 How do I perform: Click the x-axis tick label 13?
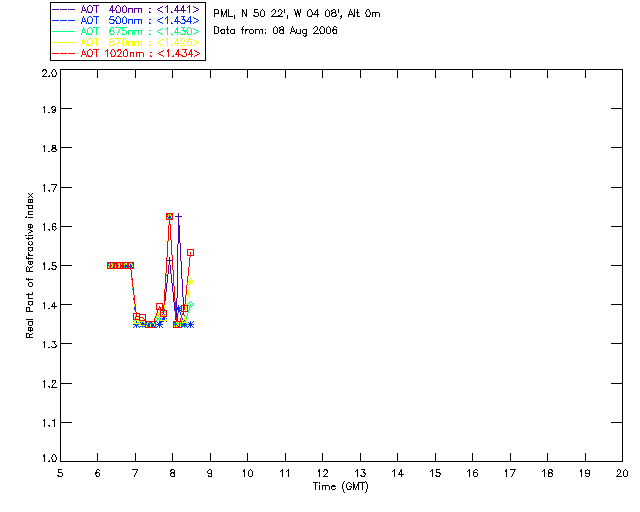click(360, 473)
